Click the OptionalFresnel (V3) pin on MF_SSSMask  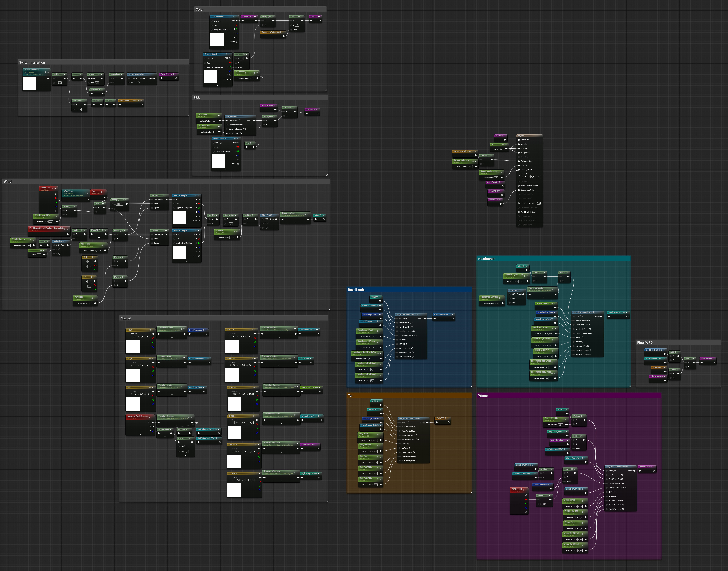tap(227, 129)
